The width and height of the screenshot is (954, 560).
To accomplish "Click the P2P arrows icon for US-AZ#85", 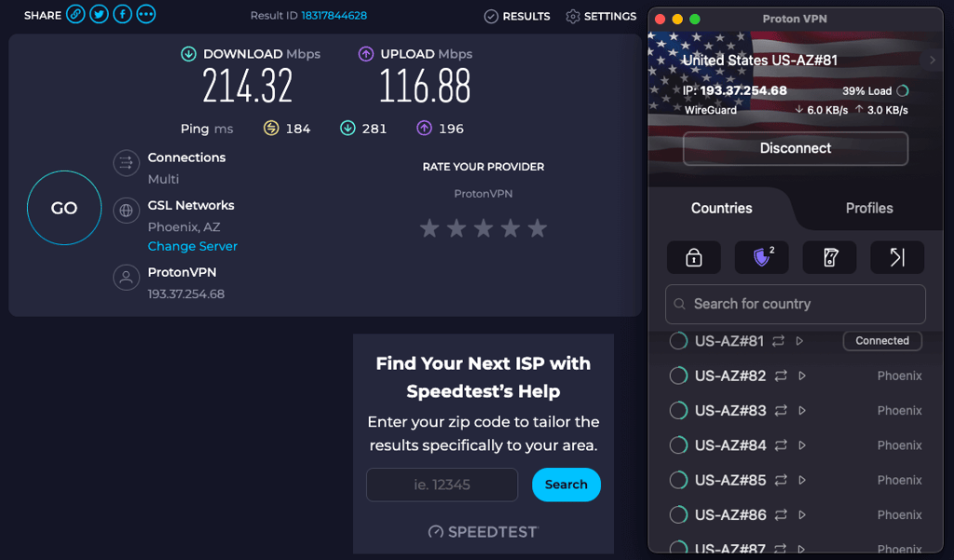I will pos(781,480).
